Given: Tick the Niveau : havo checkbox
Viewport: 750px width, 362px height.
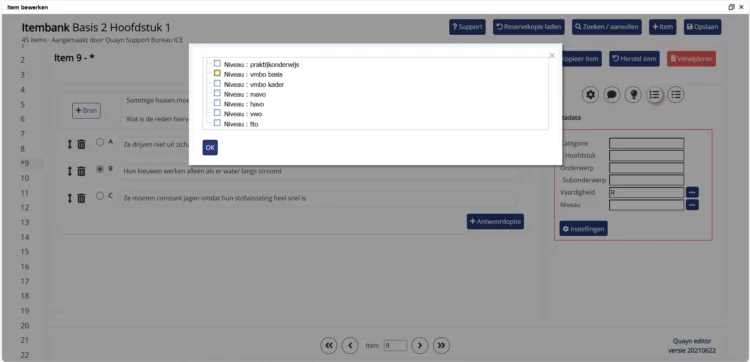Looking at the screenshot, I should (x=217, y=103).
